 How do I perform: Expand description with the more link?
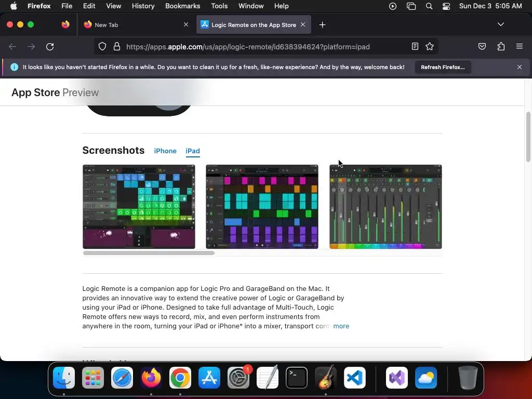[x=341, y=326]
